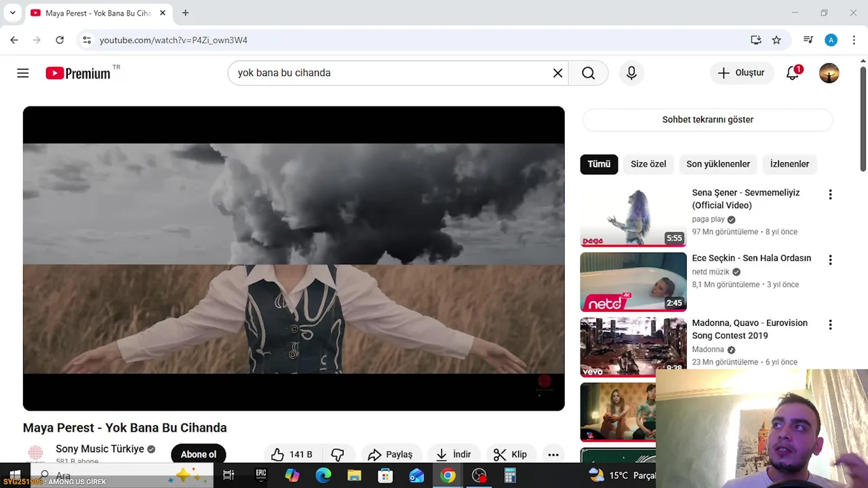Launch Epic Games from taskbar

[261, 475]
